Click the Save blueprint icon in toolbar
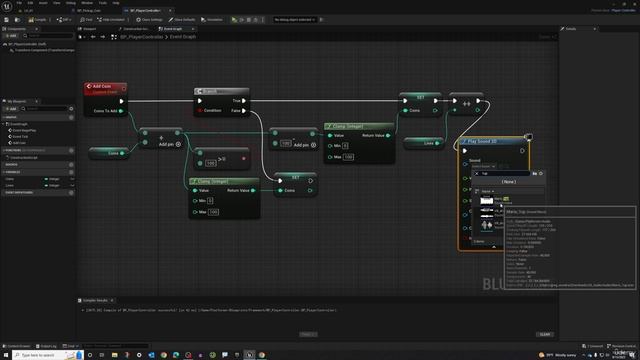 [x=7, y=20]
